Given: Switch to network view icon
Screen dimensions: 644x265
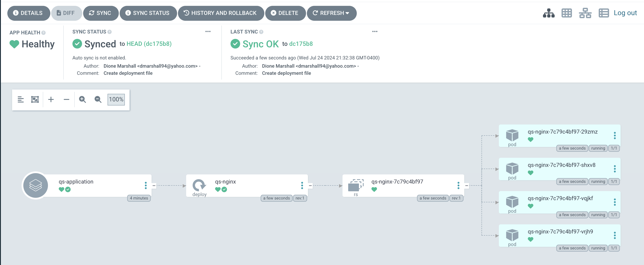Looking at the screenshot, I should click(x=585, y=13).
